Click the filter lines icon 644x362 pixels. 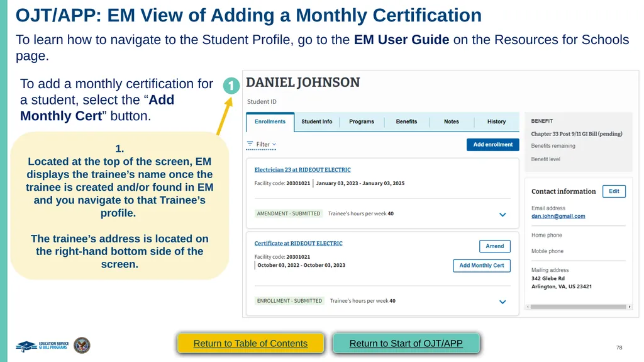coord(250,144)
